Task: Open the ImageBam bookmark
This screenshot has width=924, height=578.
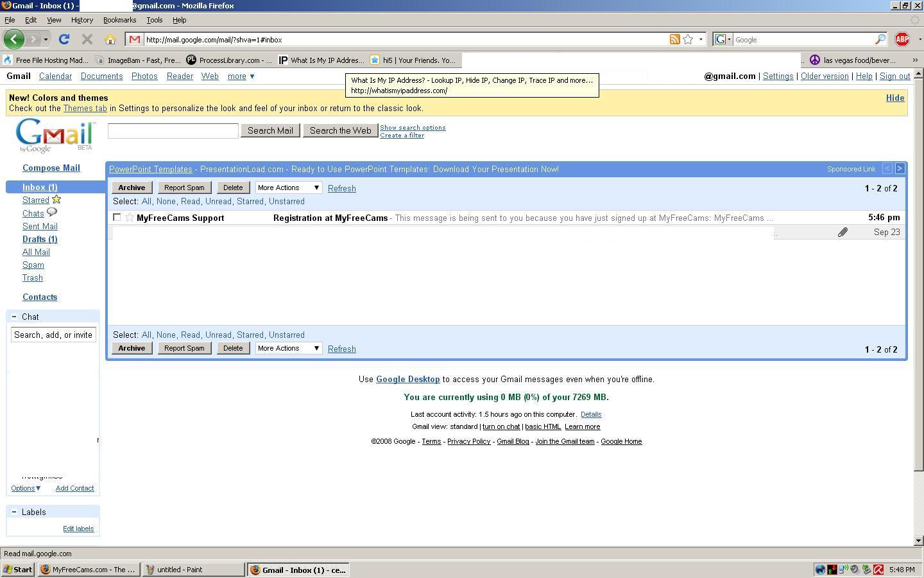Action: point(138,60)
